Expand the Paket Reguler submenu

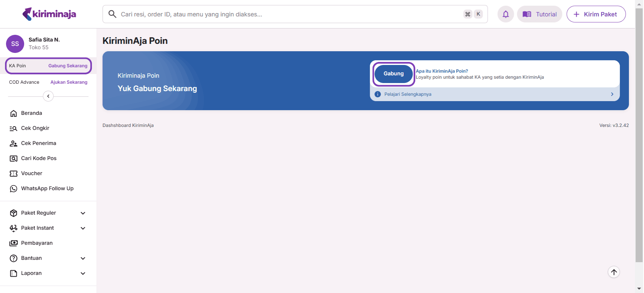(x=83, y=213)
